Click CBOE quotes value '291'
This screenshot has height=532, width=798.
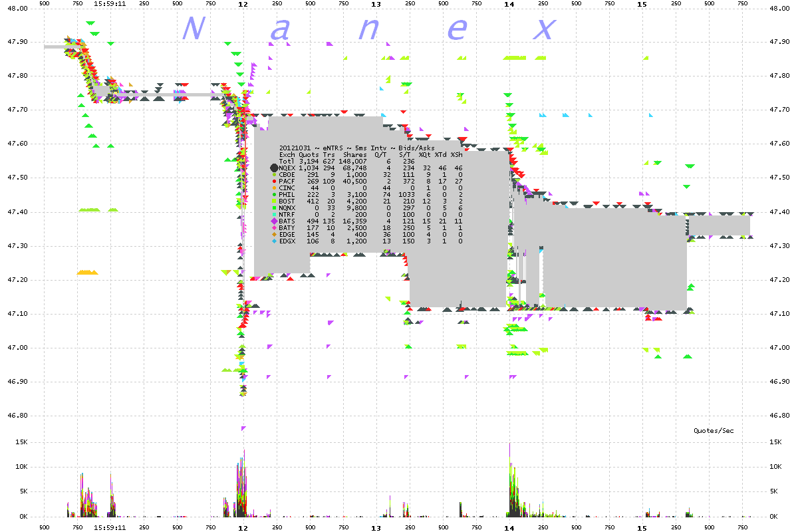313,174
